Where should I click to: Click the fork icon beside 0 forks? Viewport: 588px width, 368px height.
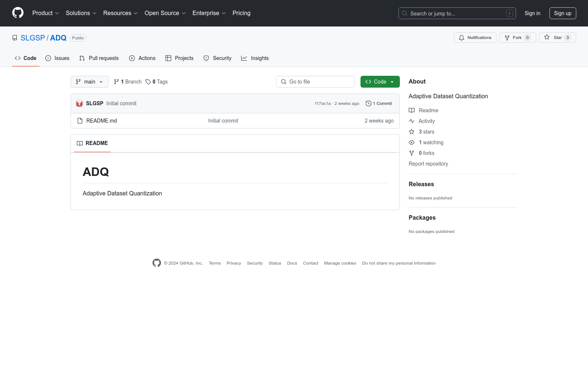click(412, 153)
